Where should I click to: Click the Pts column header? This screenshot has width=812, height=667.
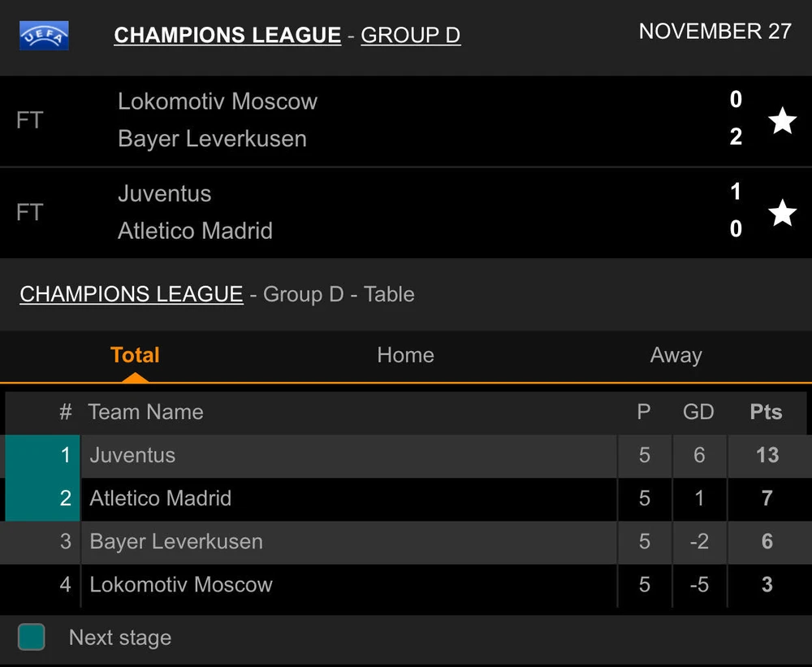tap(766, 412)
